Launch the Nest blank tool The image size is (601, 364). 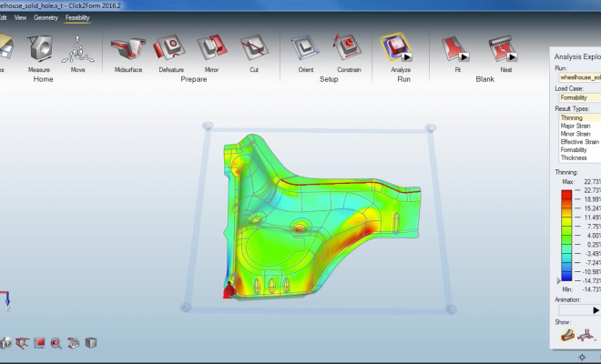pyautogui.click(x=499, y=49)
